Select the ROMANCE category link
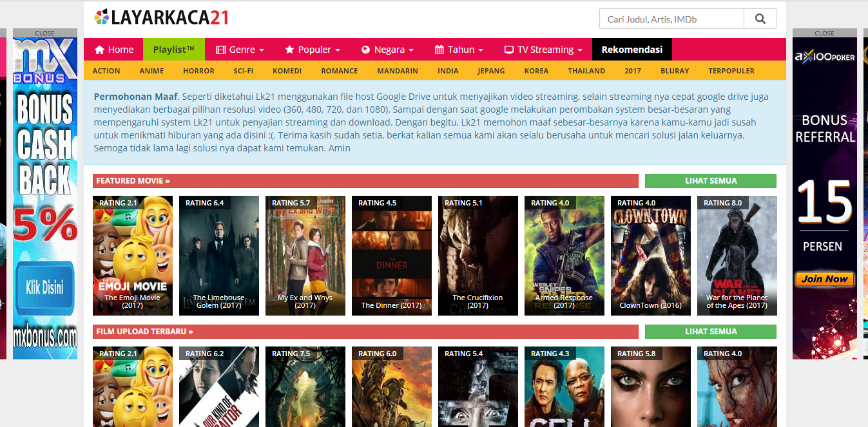The image size is (868, 427). (340, 71)
